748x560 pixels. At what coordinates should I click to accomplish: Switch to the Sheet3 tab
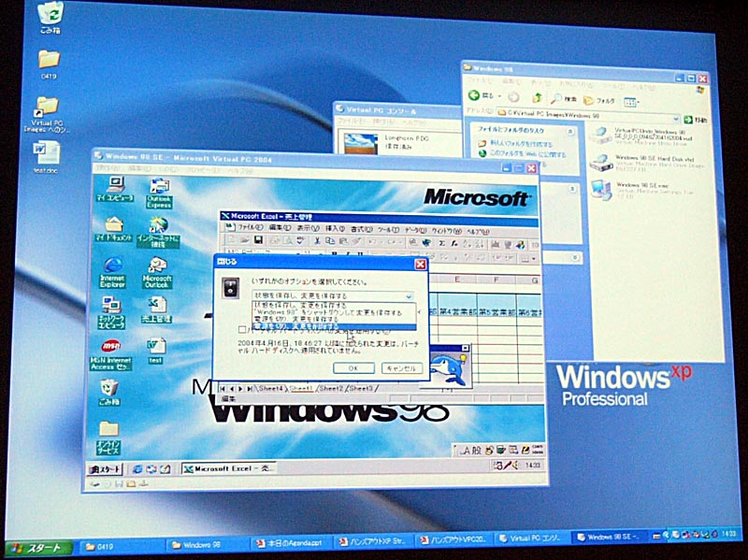pyautogui.click(x=361, y=388)
